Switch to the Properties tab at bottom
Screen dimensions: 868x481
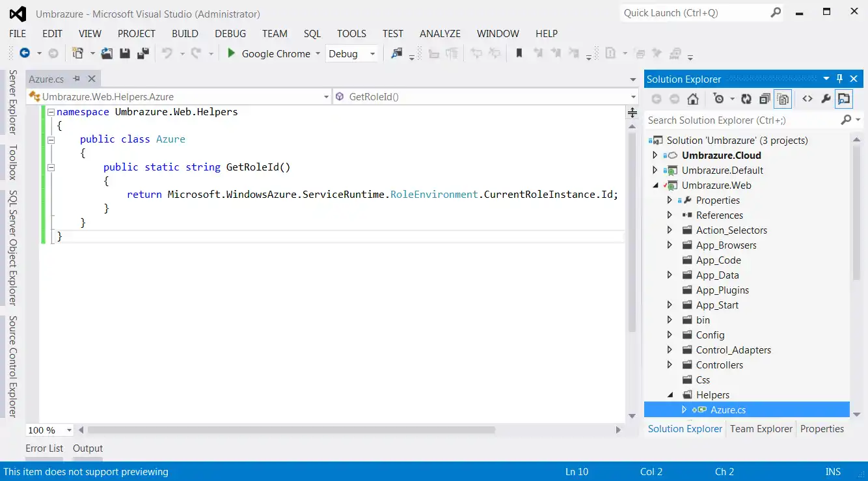pyautogui.click(x=822, y=429)
